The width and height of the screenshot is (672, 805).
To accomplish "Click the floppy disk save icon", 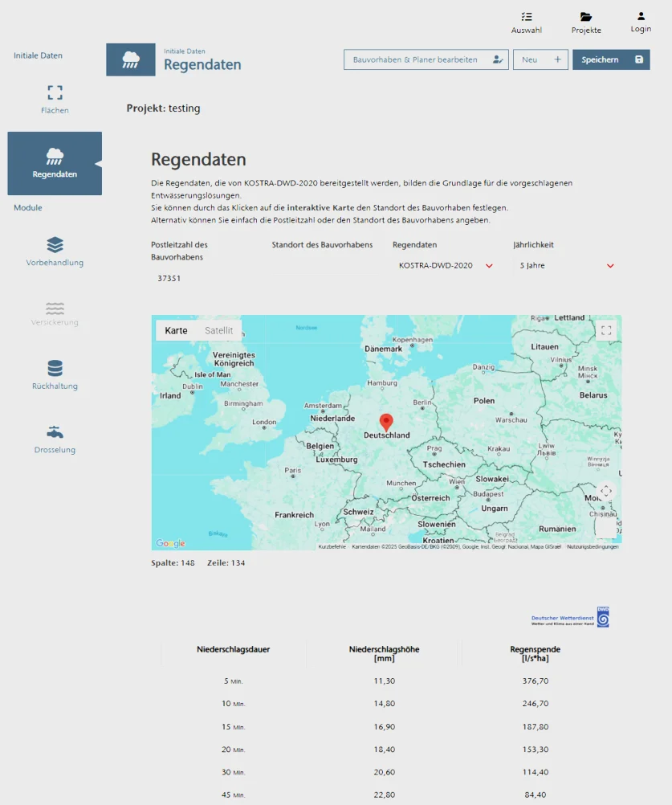I will 639,59.
